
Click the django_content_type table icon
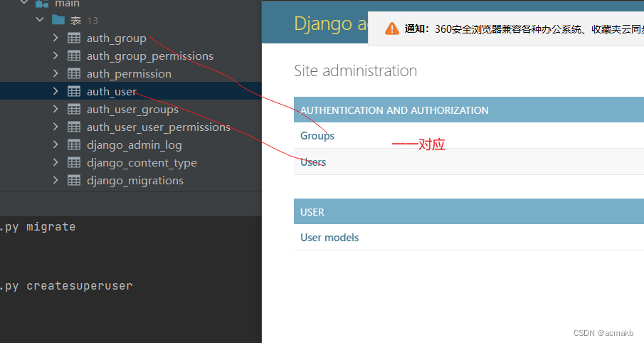point(74,163)
